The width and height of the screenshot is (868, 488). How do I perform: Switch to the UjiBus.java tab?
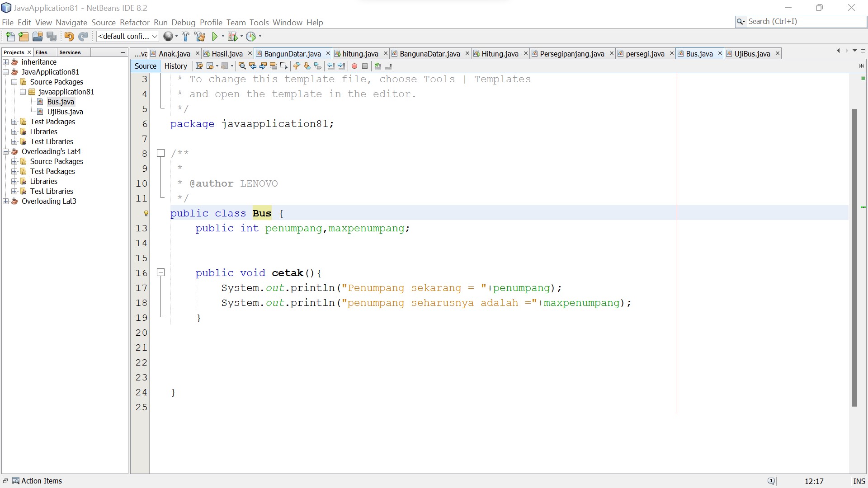pyautogui.click(x=752, y=54)
